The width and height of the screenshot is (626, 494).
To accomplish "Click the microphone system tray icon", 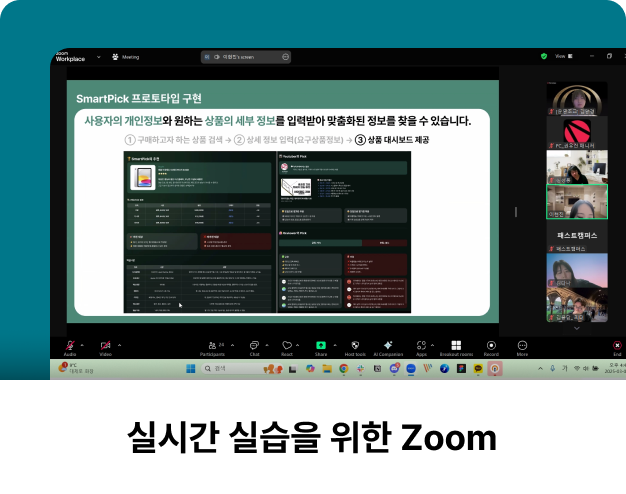I will (553, 369).
